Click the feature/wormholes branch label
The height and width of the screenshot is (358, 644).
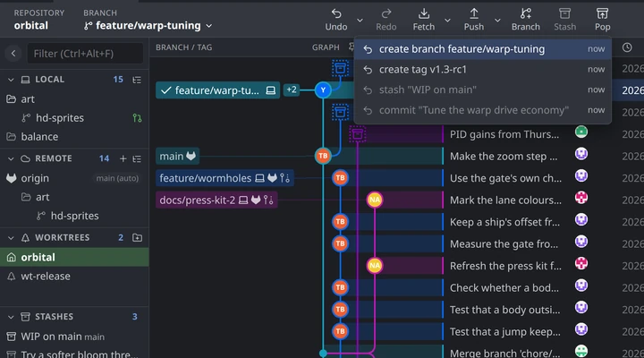225,178
